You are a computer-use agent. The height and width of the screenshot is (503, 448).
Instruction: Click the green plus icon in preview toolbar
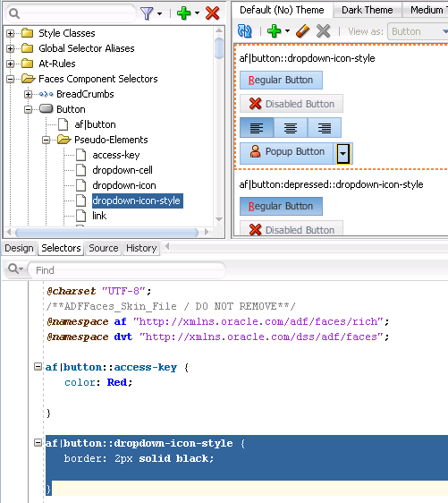tap(274, 31)
